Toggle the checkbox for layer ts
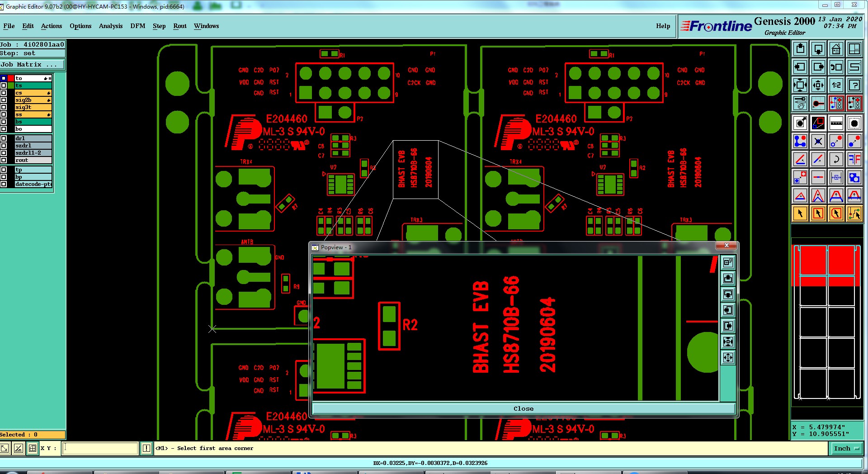This screenshot has width=868, height=474. tap(4, 85)
